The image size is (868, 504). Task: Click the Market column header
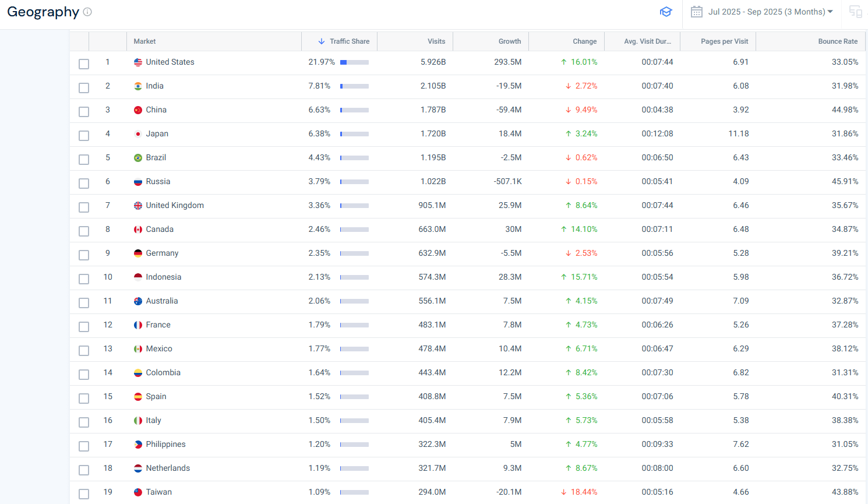click(x=145, y=41)
